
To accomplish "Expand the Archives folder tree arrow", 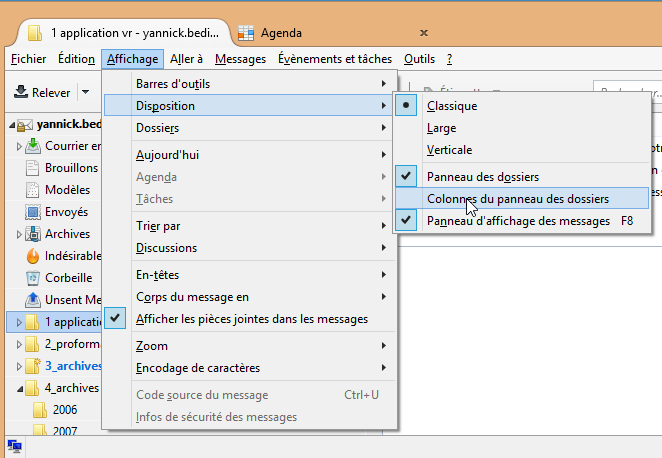I will coord(18,234).
